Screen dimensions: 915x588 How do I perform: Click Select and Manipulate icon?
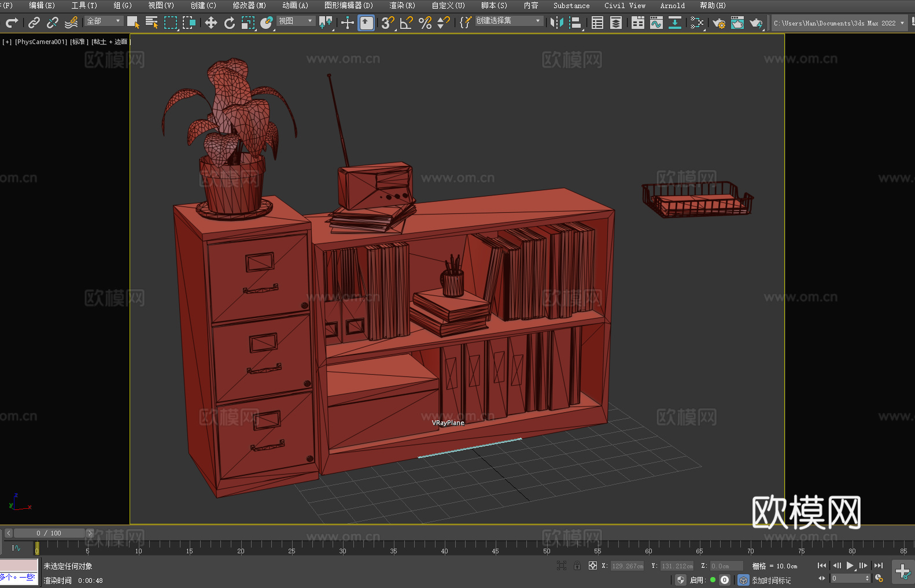coord(348,23)
